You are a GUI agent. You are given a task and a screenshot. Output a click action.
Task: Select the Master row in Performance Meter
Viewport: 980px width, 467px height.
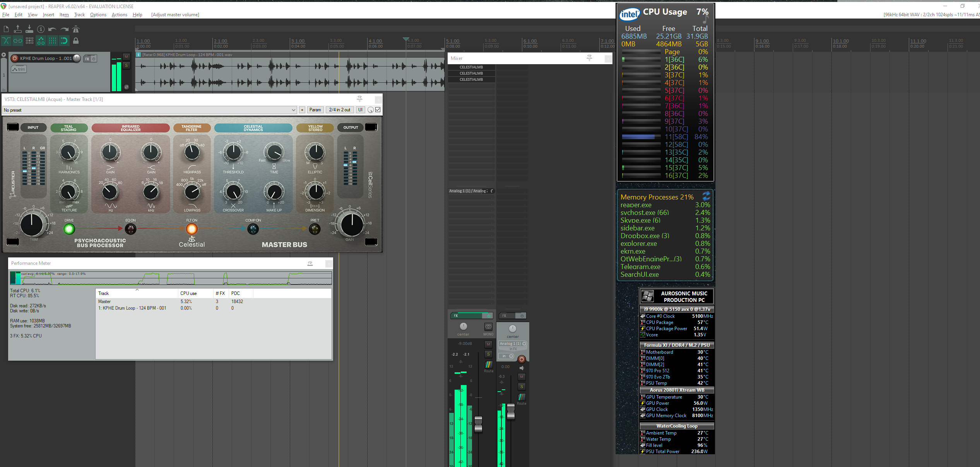coord(213,302)
